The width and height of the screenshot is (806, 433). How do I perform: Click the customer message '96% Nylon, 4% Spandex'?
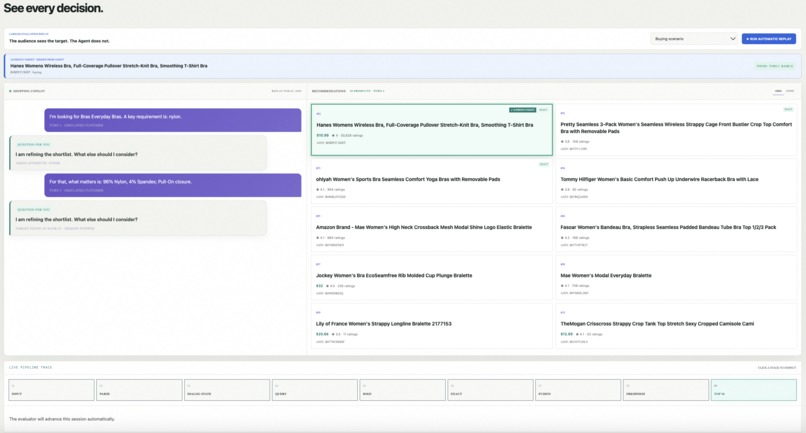click(173, 185)
